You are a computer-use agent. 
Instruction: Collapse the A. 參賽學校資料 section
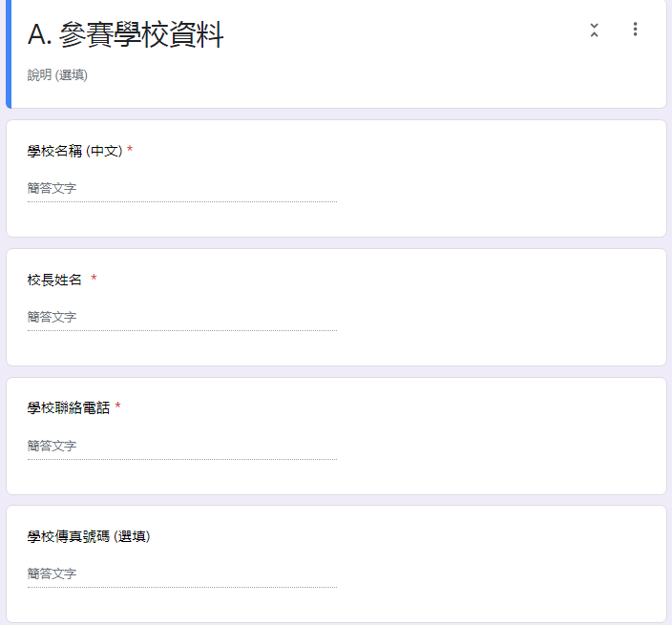(594, 30)
